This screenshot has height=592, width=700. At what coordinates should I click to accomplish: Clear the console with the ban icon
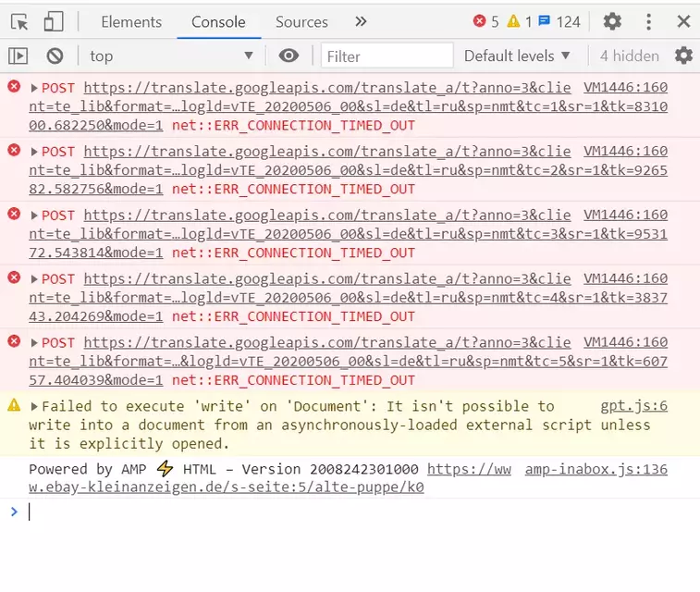[x=55, y=56]
